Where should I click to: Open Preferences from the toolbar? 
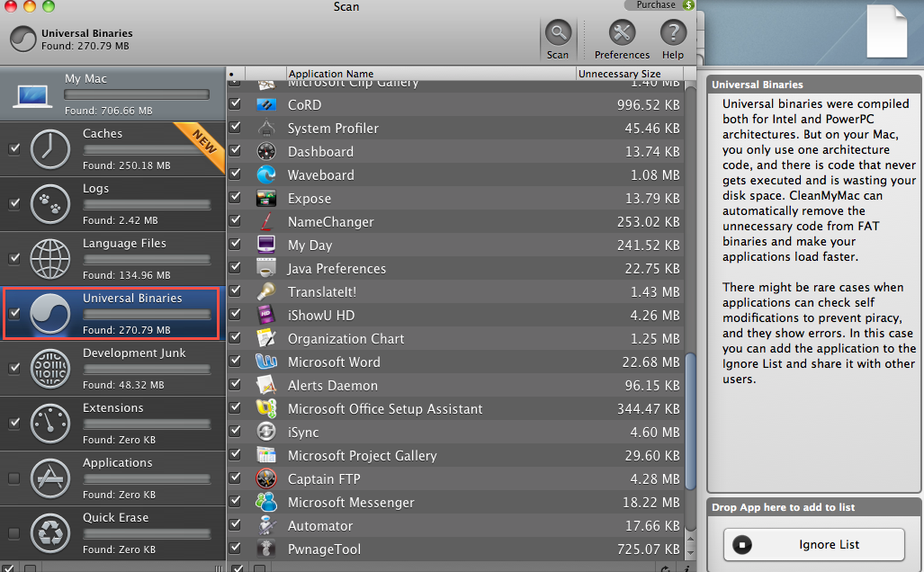622,40
